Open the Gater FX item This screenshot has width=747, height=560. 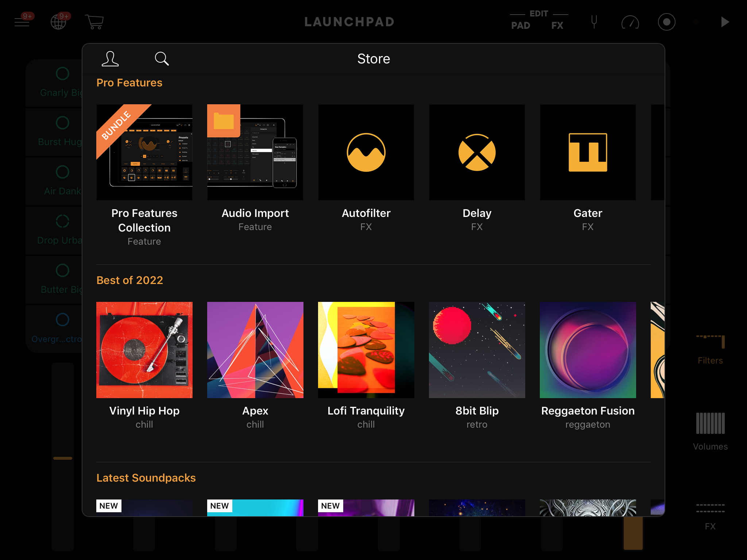click(x=588, y=152)
